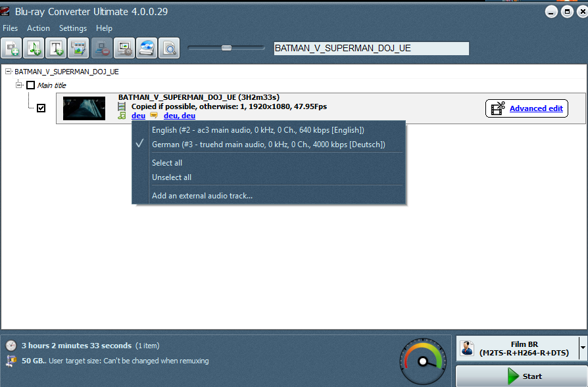Click the output name input field
The image size is (588, 387).
371,49
